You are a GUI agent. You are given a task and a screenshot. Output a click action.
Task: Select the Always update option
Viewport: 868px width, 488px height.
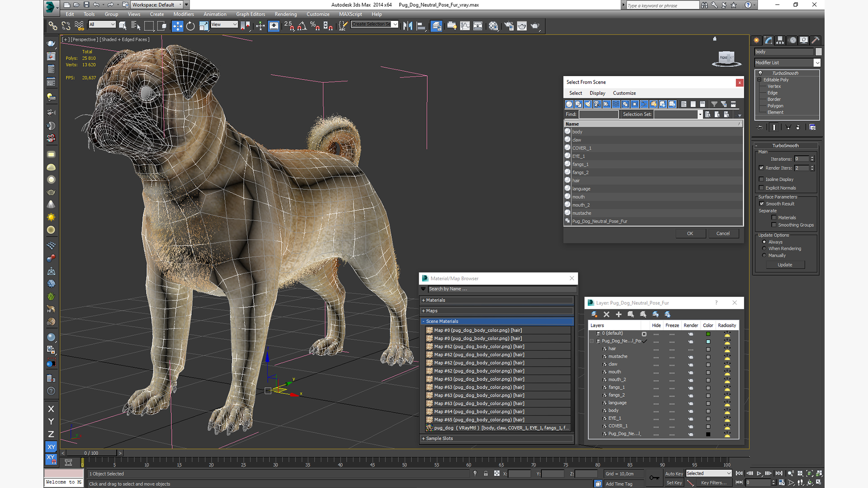coord(764,242)
